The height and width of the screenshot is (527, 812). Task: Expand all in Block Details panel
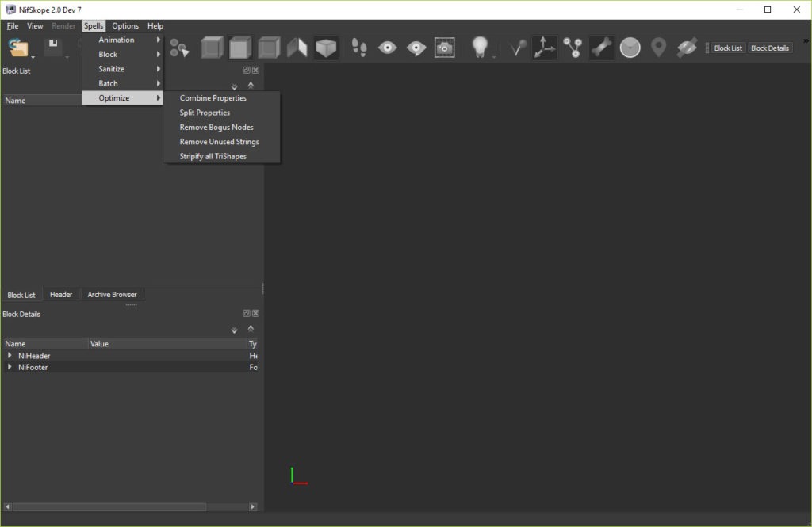pyautogui.click(x=234, y=330)
